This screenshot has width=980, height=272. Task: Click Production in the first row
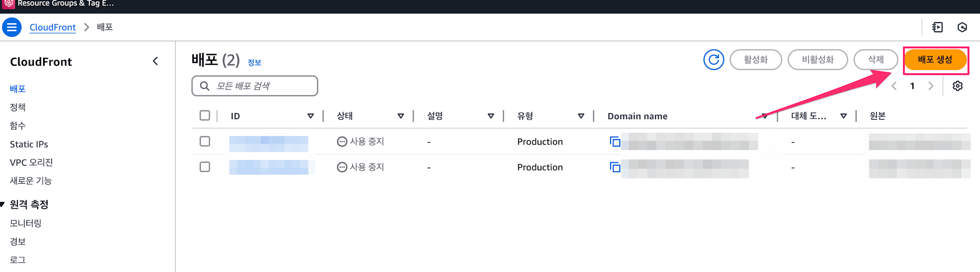[x=540, y=142]
